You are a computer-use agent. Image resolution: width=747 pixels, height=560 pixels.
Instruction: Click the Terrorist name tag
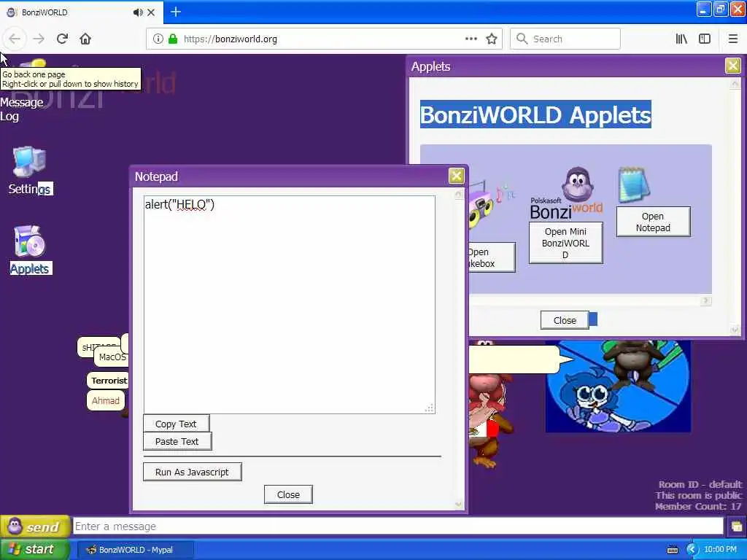coord(109,381)
